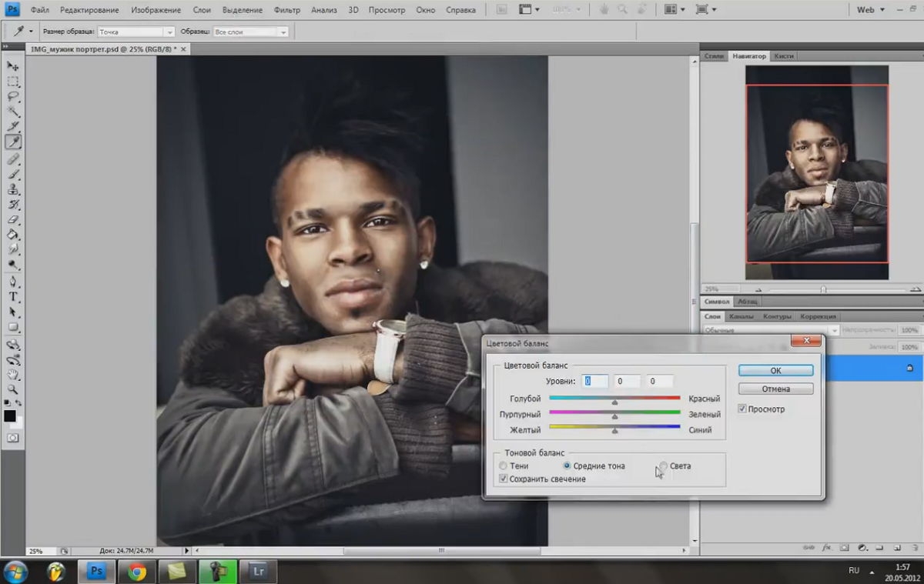Click the first Уровни value field
924x584 pixels.
coord(595,381)
